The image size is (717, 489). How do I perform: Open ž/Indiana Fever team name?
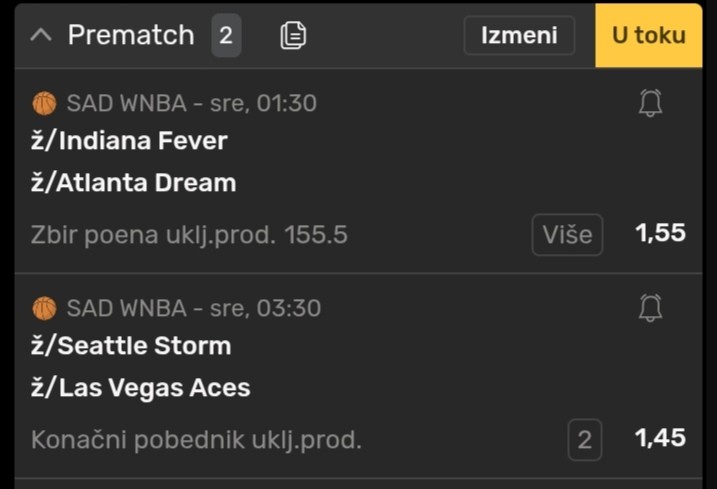(129, 140)
